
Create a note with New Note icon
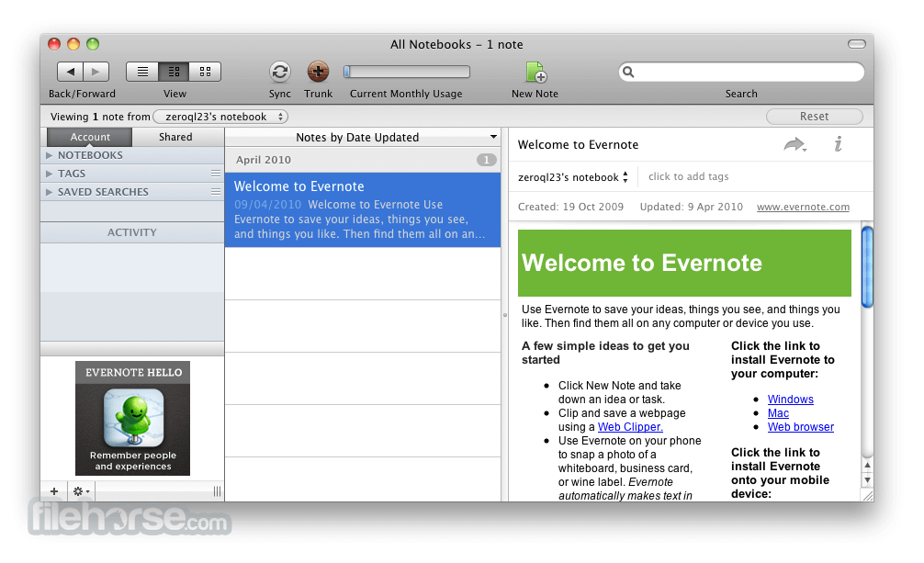(x=535, y=72)
